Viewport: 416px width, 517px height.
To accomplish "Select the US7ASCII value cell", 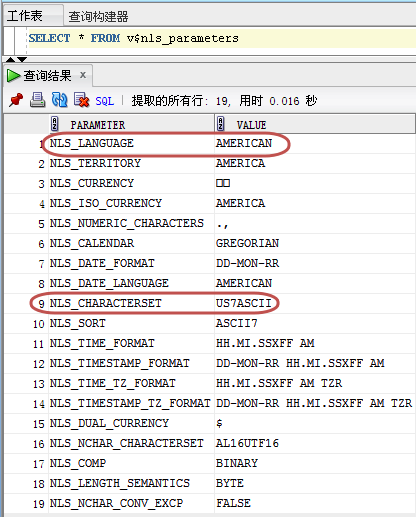I will click(x=243, y=303).
